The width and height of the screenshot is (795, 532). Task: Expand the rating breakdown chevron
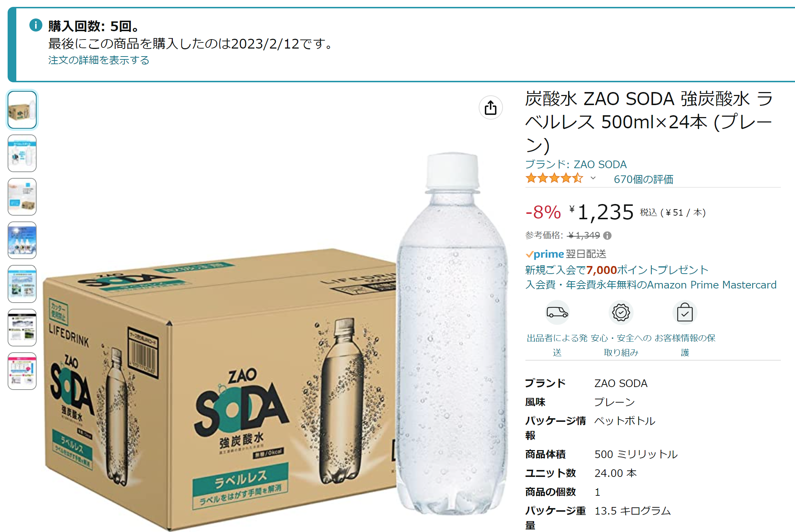tap(593, 178)
